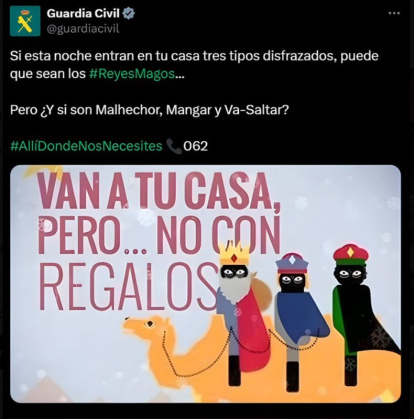This screenshot has height=419, width=414.
Task: Click the word REGALOS in the image
Action: 128,286
